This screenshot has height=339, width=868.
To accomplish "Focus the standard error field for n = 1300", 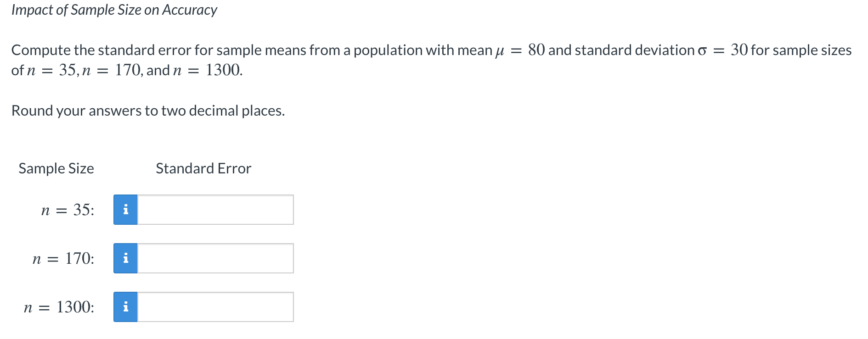I will click(x=215, y=307).
